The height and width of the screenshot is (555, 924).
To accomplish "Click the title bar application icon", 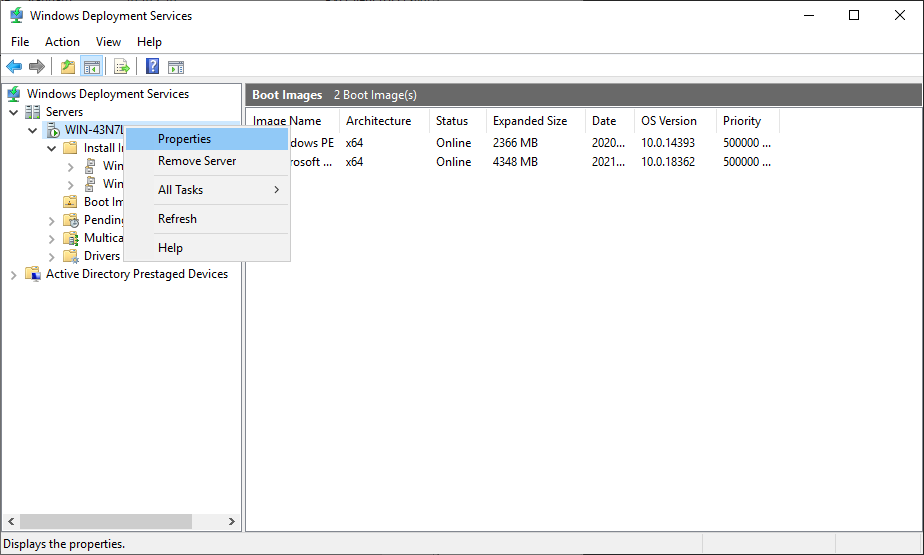I will click(x=16, y=15).
